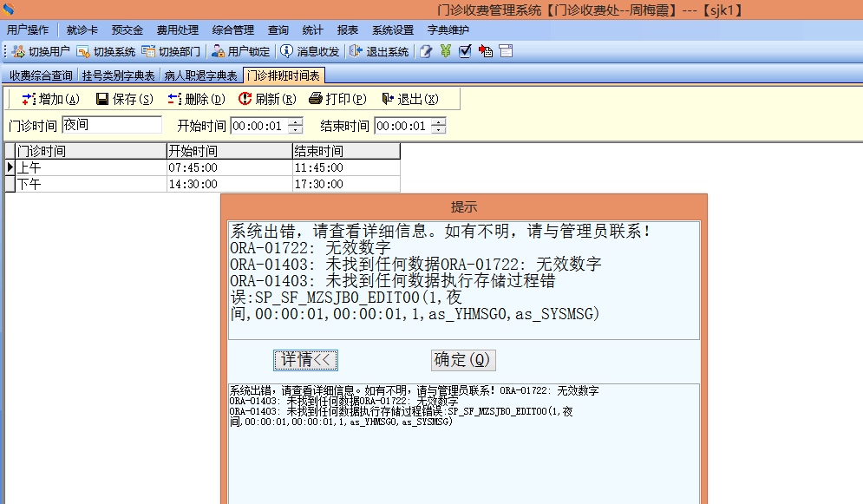Open the 统计 menu
The image size is (863, 504).
(x=312, y=30)
